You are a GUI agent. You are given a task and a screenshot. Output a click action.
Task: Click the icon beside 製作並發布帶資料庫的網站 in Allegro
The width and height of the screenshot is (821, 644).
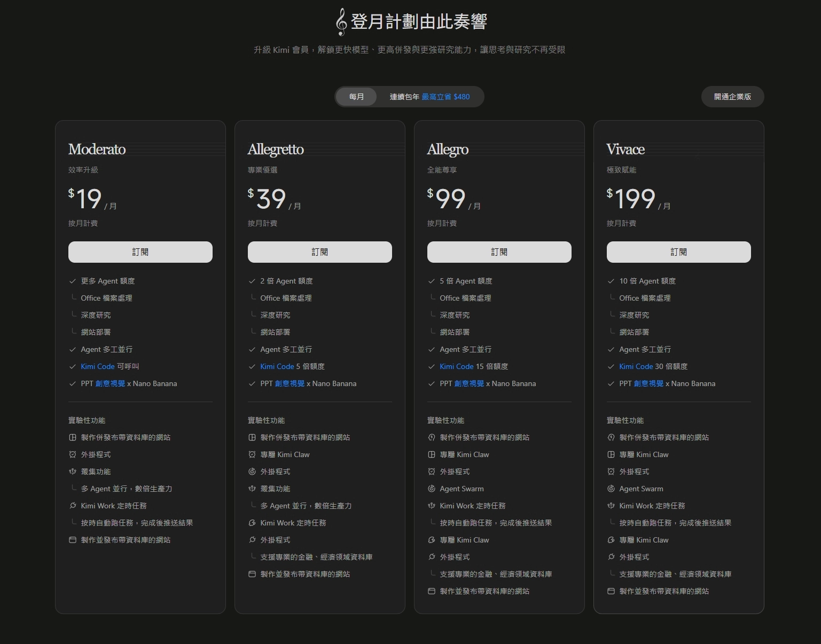[432, 591]
